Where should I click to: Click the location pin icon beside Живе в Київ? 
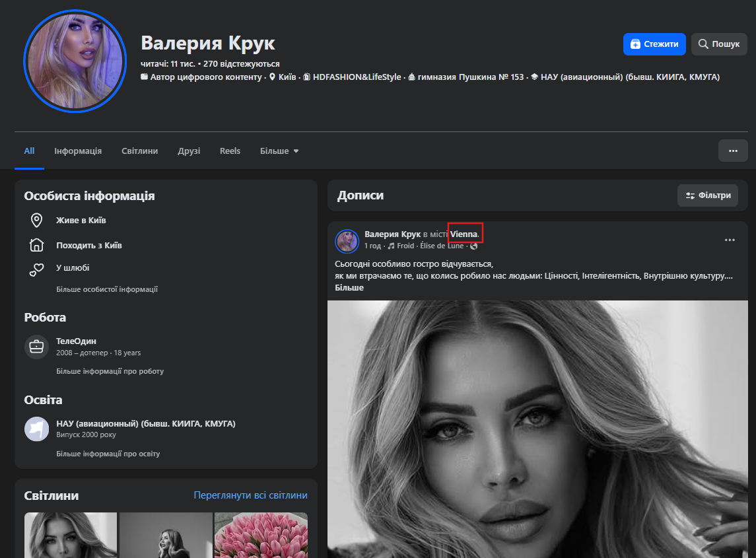tap(37, 221)
